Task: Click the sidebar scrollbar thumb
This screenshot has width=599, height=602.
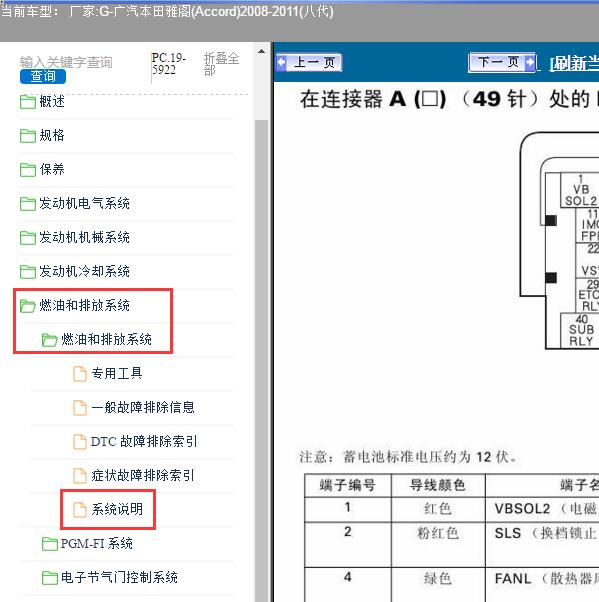Action: click(x=261, y=361)
